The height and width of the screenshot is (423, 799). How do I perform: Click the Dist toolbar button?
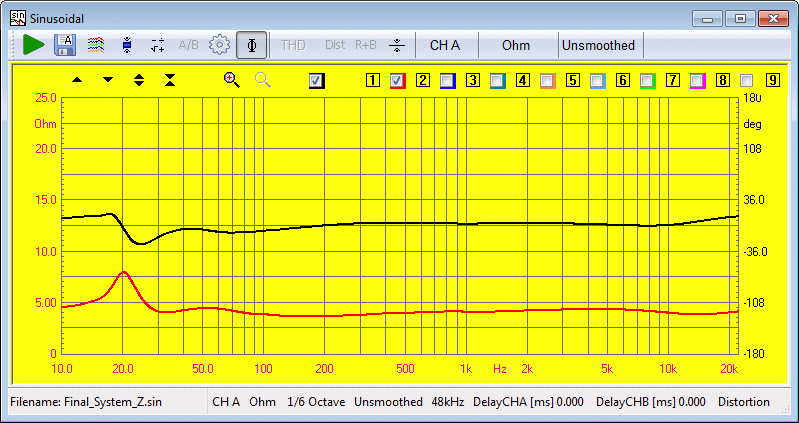point(335,45)
